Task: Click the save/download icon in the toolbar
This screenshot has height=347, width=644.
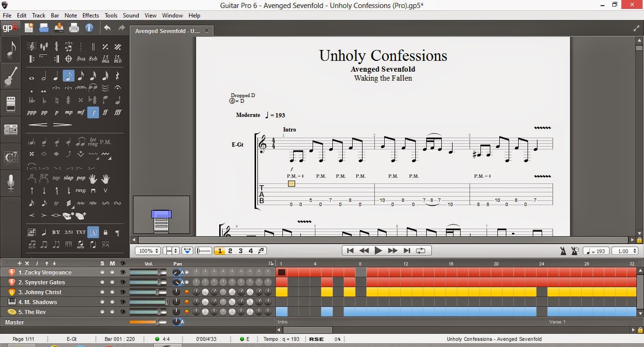Action: click(59, 28)
